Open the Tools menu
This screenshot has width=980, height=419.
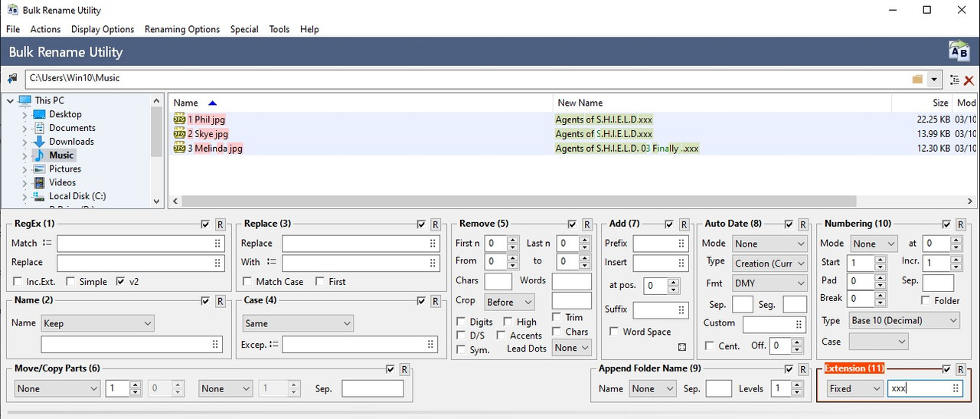(x=279, y=29)
